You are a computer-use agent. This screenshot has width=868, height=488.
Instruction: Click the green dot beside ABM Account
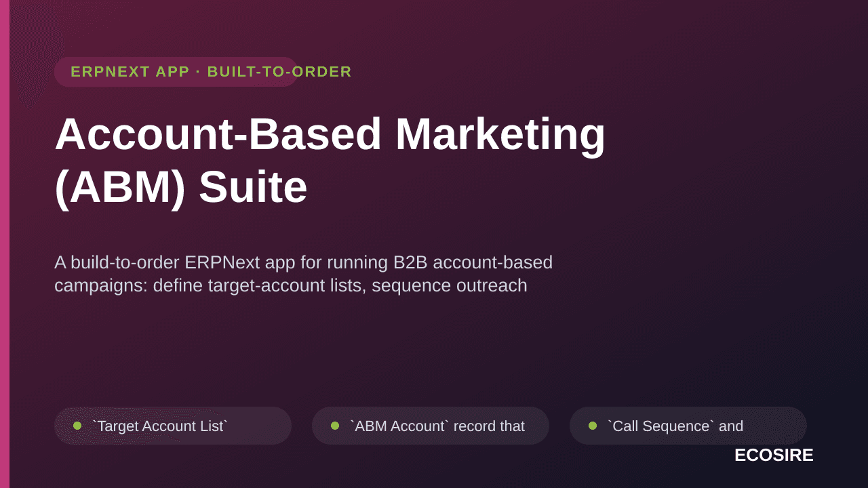pyautogui.click(x=335, y=426)
